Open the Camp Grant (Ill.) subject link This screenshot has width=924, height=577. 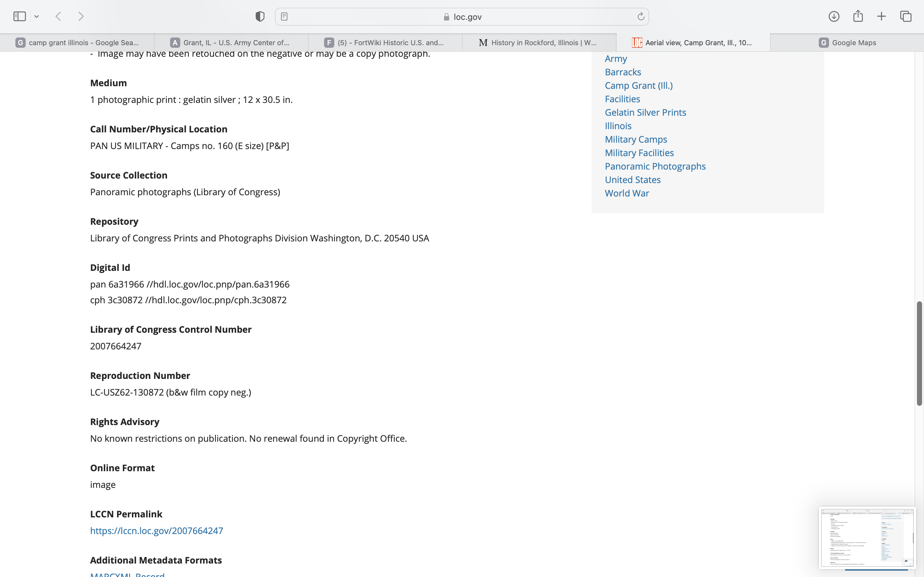click(638, 86)
